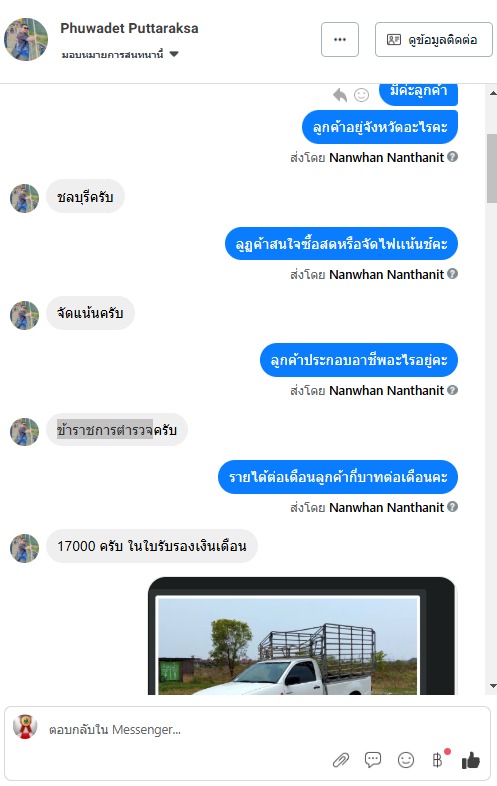Click the help icon after the last Nanwhan Nanthanit sender label

(452, 507)
